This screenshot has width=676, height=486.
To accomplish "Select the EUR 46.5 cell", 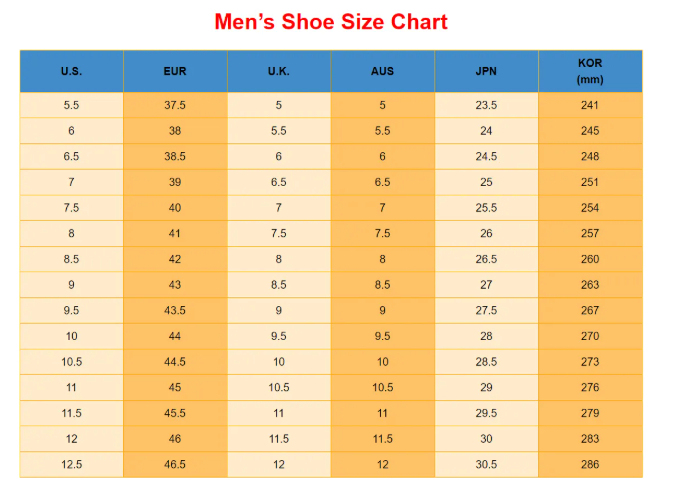I will click(175, 464).
